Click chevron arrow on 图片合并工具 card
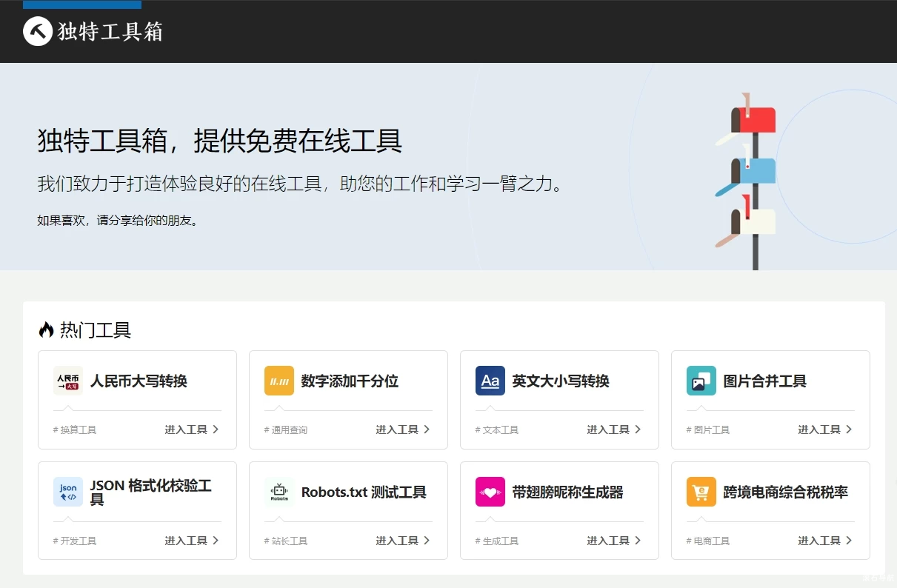The height and width of the screenshot is (588, 897). pyautogui.click(x=849, y=430)
